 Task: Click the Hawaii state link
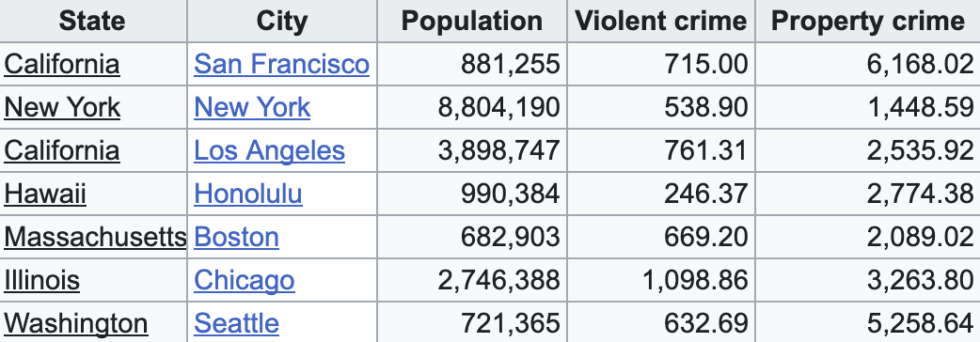click(45, 194)
